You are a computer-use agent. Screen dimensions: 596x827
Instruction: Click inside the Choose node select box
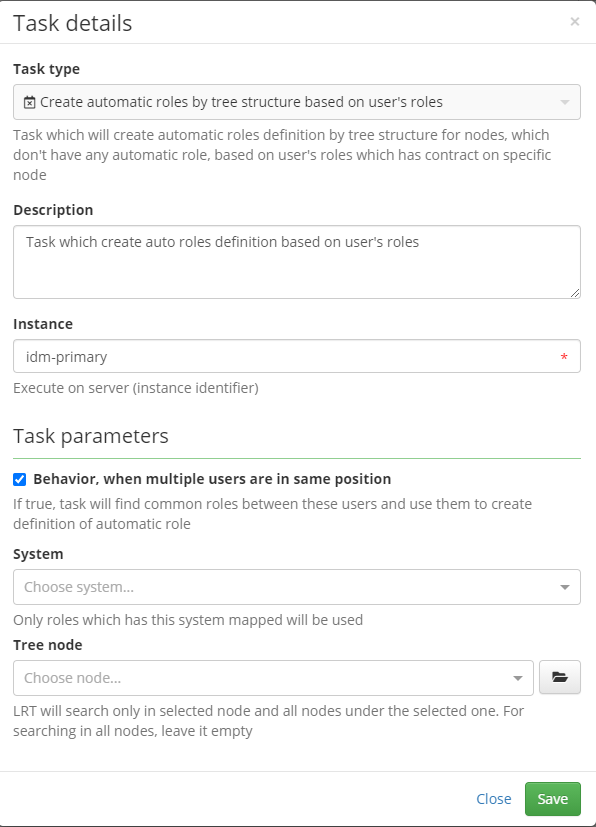point(273,678)
